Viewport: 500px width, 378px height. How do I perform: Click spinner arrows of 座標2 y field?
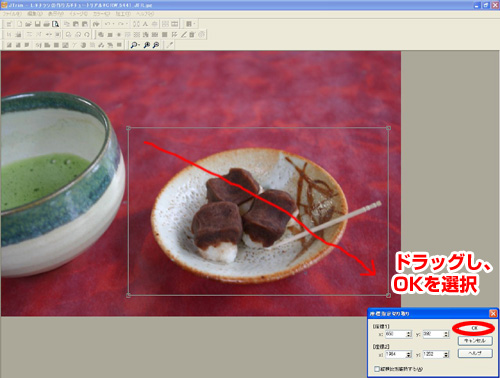[446, 354]
